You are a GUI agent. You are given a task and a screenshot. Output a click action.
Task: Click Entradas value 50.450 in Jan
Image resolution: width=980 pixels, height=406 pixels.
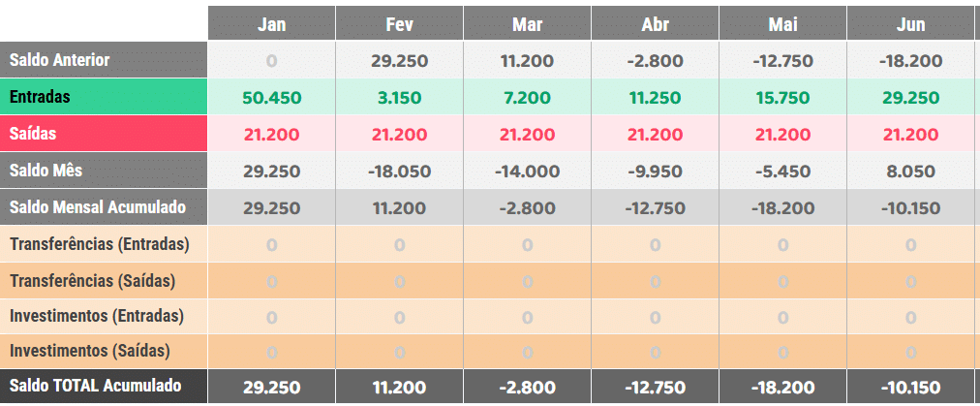(x=272, y=98)
